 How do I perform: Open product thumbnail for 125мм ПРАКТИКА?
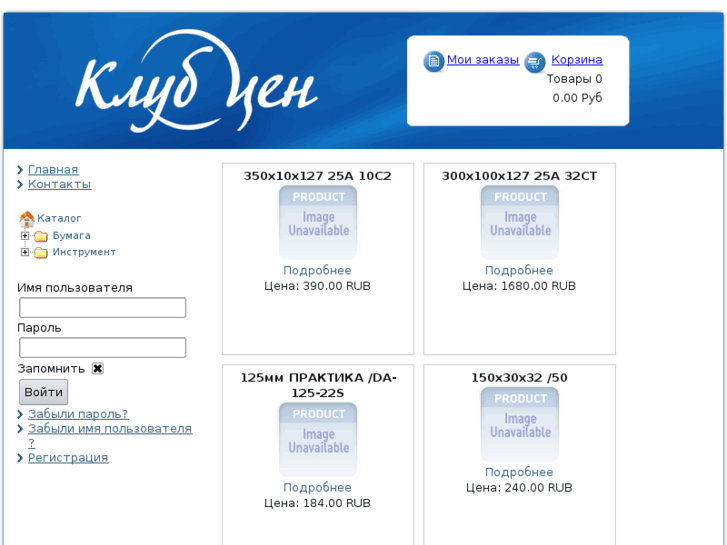pyautogui.click(x=318, y=440)
